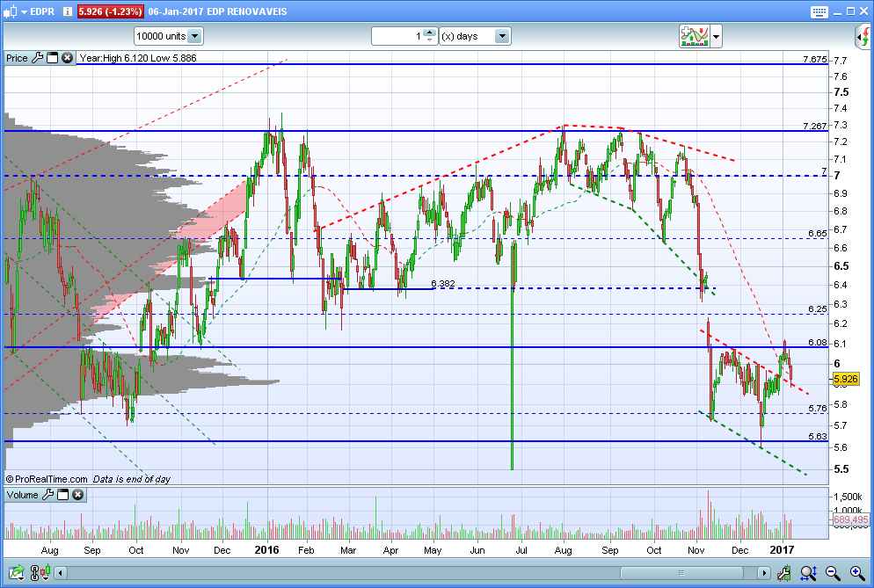This screenshot has height=588, width=874.
Task: Click the 2016 year marker on time axis
Action: click(x=266, y=550)
